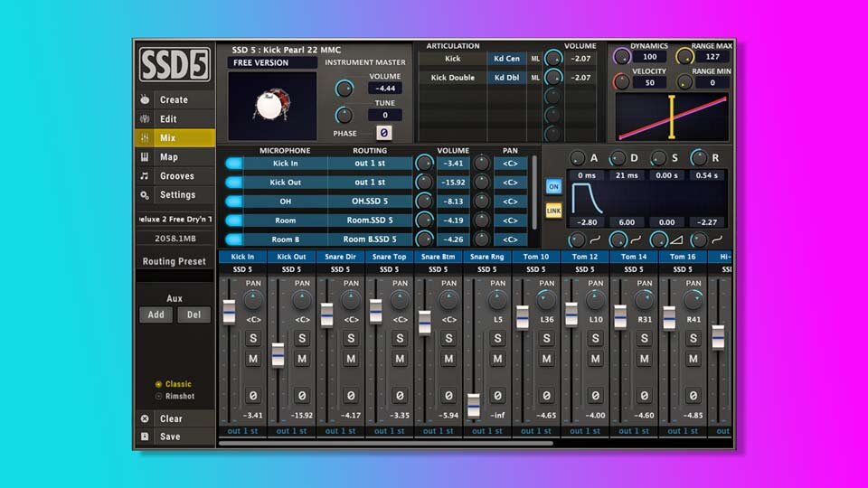Screen dimensions: 868x488
Task: Click the Range Max knob
Action: 684,56
